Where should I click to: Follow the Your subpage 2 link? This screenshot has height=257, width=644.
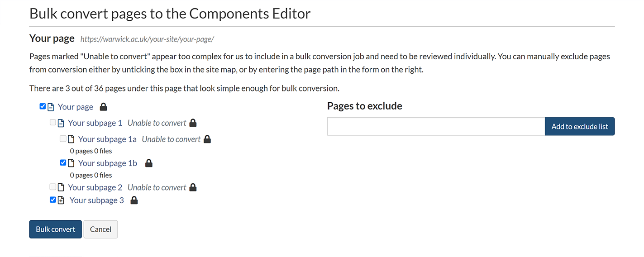tap(95, 187)
